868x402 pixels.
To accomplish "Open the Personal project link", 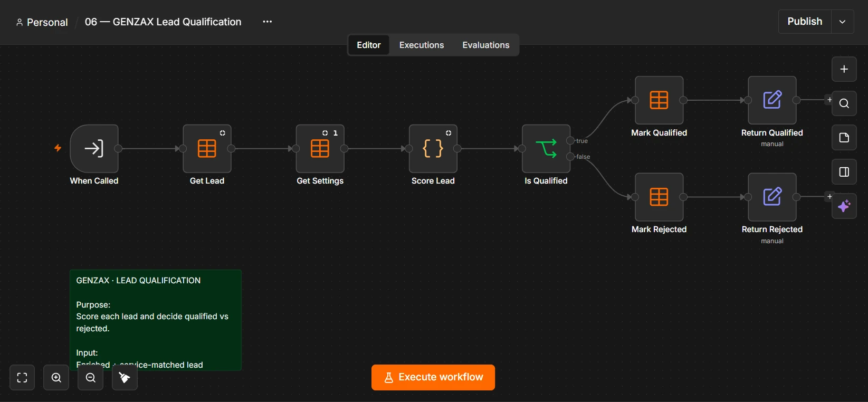I will (42, 22).
